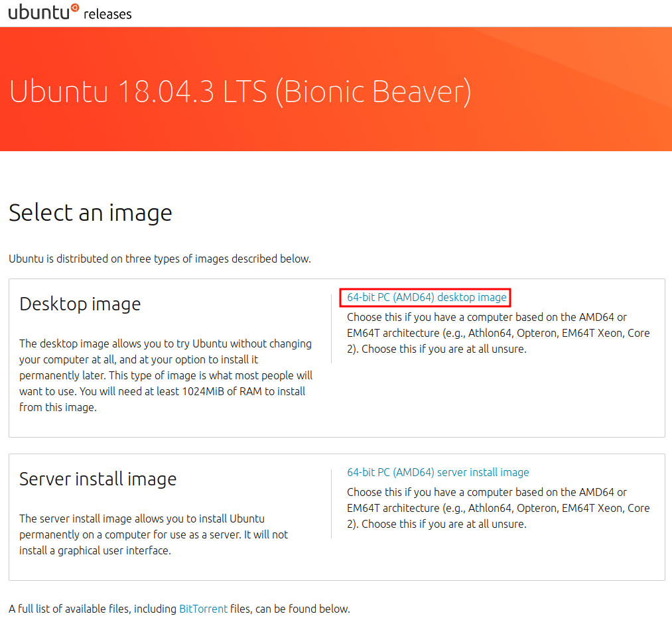
Task: Follow the BitTorrent link
Action: tap(203, 609)
